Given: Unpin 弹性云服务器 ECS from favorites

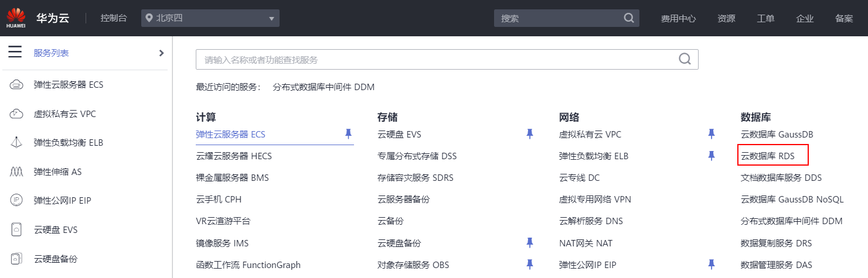Looking at the screenshot, I should tap(348, 134).
